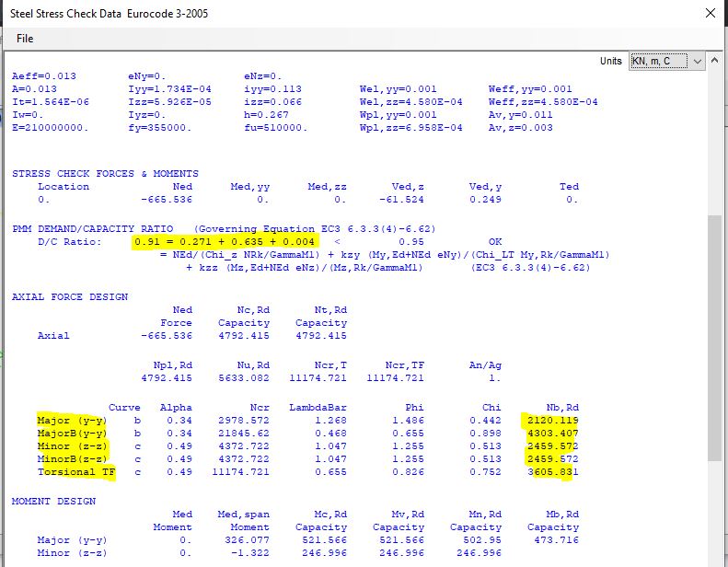
Task: Close the Steel Stress Check Data window
Action: 711,13
